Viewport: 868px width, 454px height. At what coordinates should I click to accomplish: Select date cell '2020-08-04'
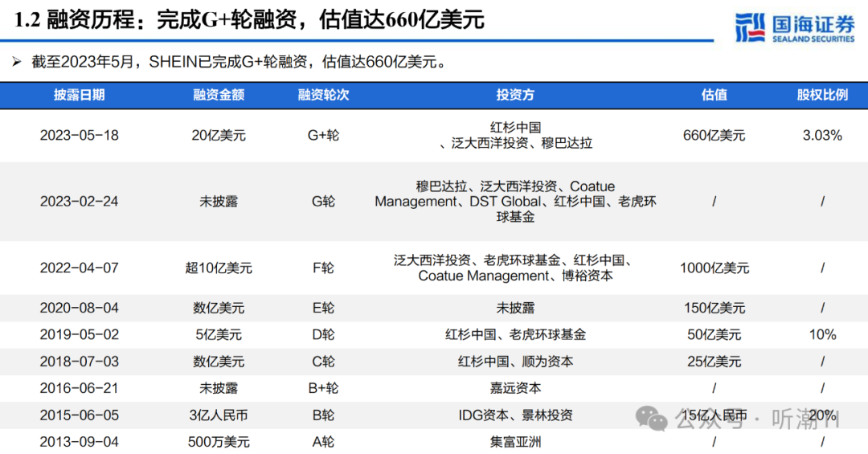79,308
